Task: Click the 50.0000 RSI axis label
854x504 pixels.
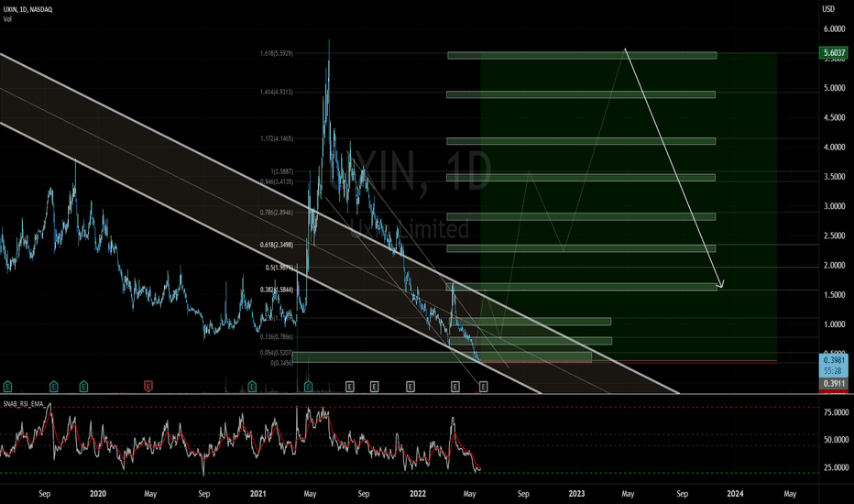Action: [x=836, y=440]
